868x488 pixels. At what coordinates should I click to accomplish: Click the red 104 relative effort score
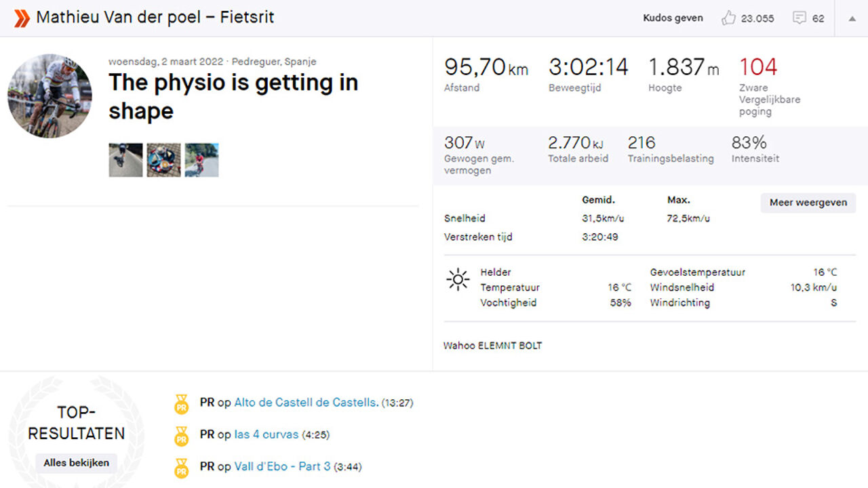click(758, 67)
